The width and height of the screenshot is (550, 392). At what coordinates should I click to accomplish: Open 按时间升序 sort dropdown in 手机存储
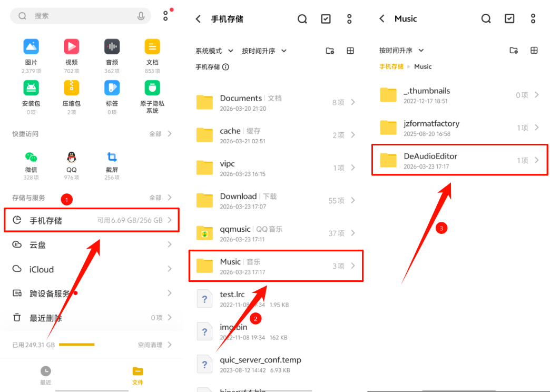(264, 51)
